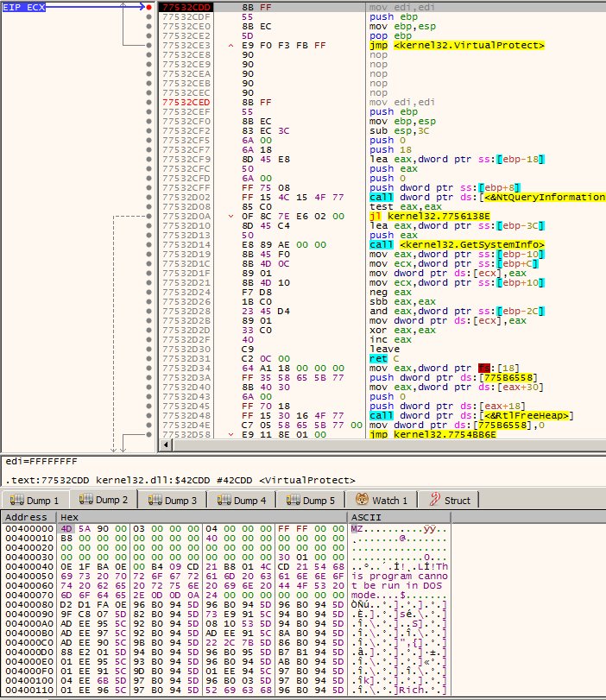Image resolution: width=606 pixels, height=700 pixels.
Task: Select the jl kernel32.7756138E instruction
Action: point(430,216)
